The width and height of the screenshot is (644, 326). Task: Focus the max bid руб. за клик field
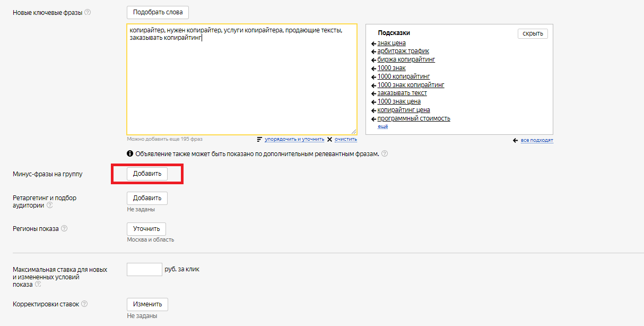[144, 269]
